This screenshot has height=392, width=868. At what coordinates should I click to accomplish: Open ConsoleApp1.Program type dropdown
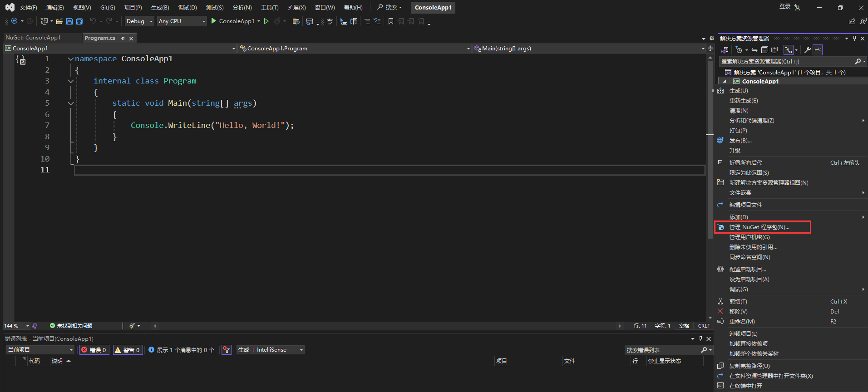coord(355,48)
